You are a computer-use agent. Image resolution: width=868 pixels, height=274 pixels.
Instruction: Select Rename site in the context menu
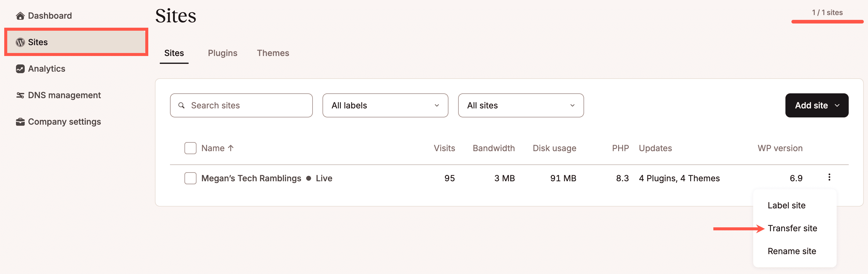[791, 251]
